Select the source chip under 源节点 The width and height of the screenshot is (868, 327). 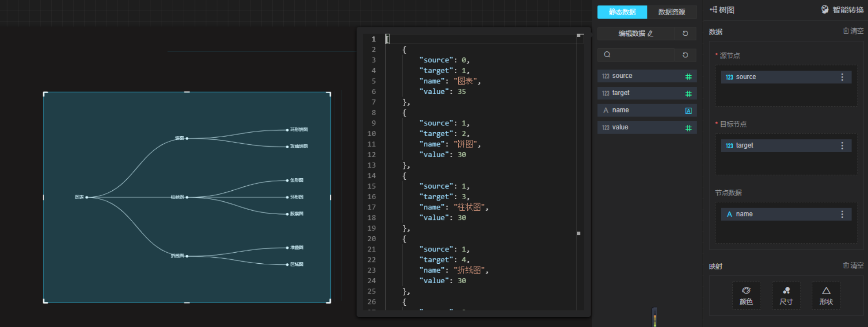[786, 77]
